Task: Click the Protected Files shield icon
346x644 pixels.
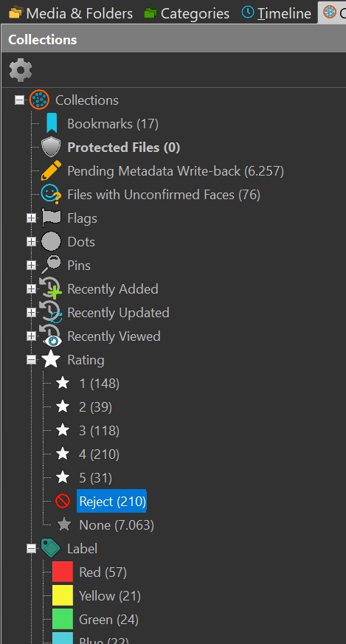Action: point(51,148)
